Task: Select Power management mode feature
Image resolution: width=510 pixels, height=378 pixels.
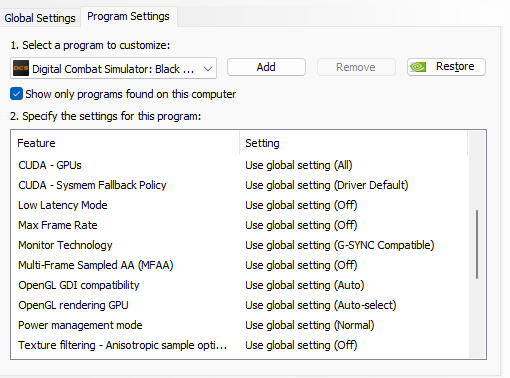Action: [x=80, y=325]
